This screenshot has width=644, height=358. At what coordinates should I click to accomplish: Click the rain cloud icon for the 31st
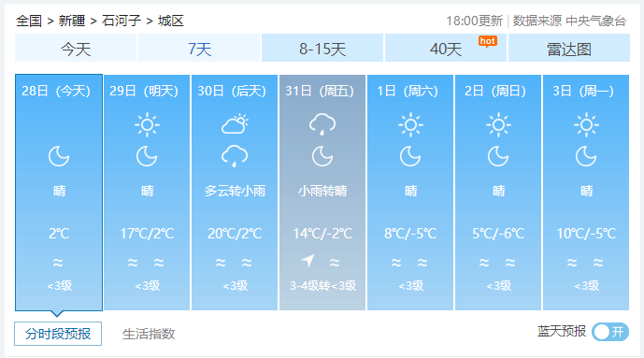coord(322,124)
